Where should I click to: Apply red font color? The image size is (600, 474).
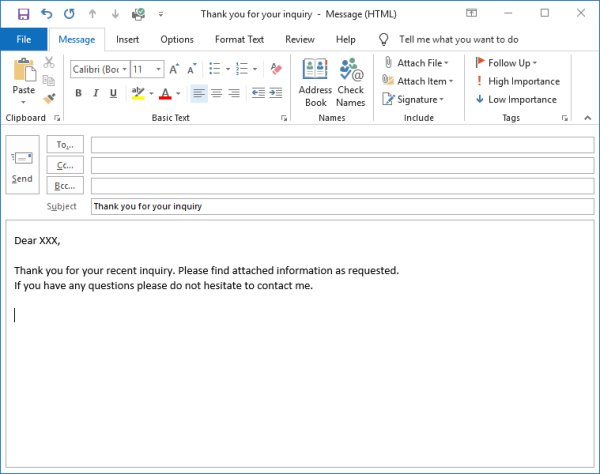165,93
